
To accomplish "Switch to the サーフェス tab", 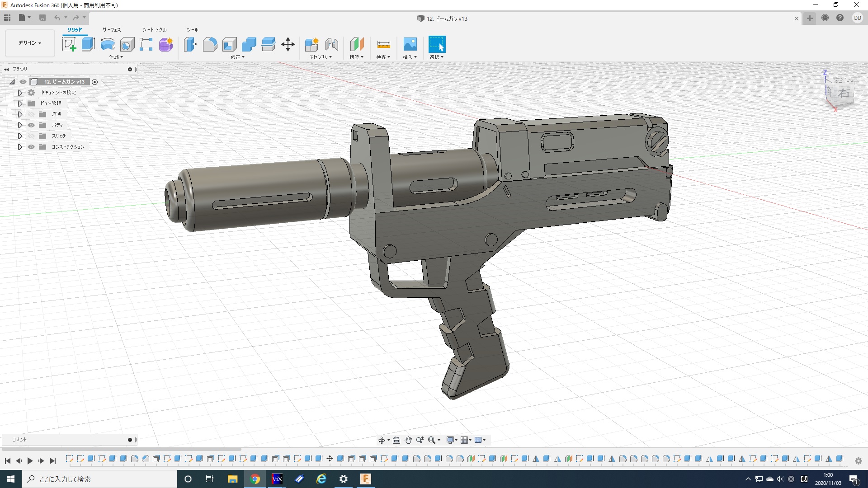I will 111,30.
